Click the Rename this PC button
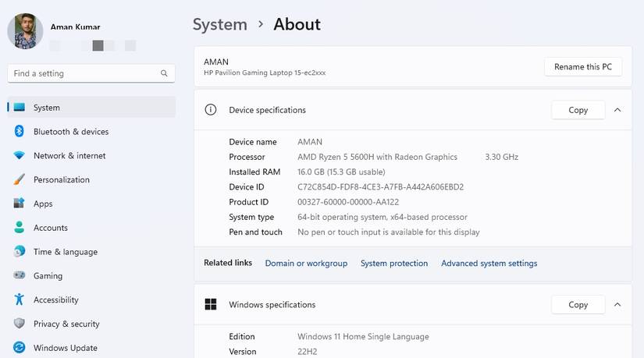644x358 pixels. 582,67
